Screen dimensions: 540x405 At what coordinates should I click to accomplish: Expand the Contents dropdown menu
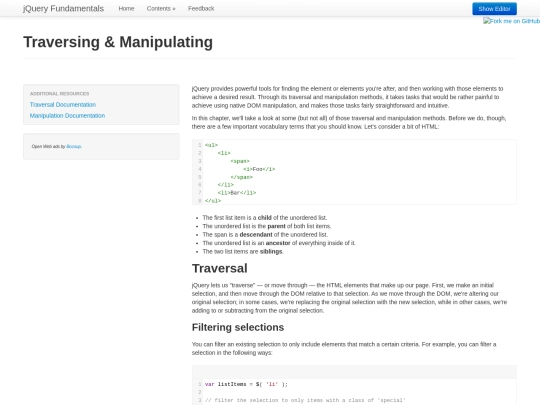coord(161,9)
